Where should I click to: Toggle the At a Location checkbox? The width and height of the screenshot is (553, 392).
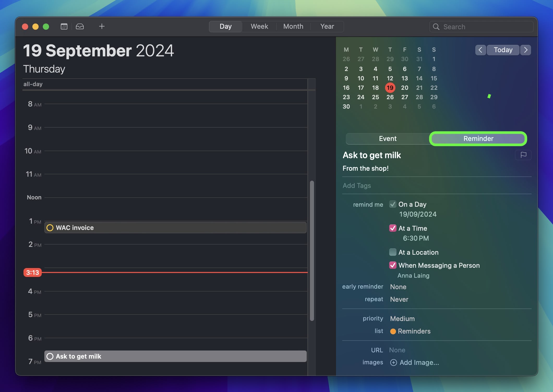pyautogui.click(x=392, y=252)
